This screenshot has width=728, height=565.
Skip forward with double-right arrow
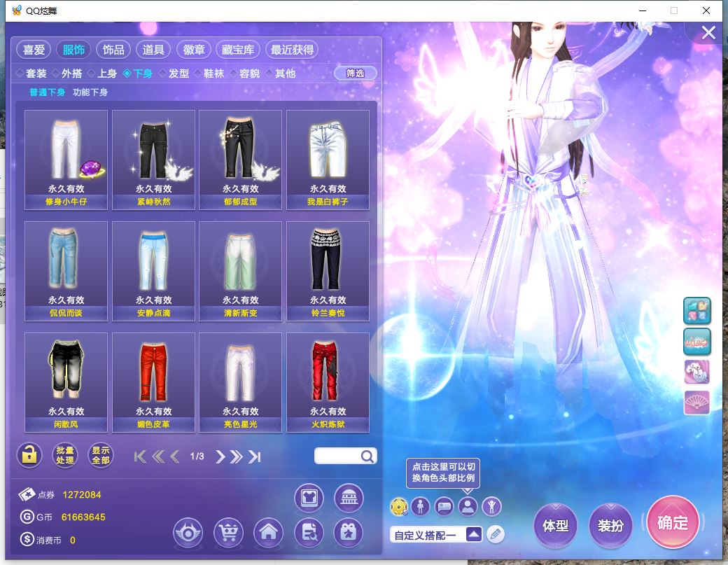237,456
